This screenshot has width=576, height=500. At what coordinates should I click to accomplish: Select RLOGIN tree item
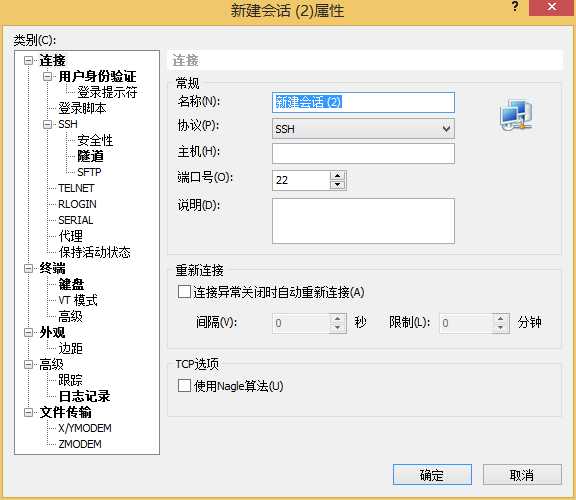pos(78,204)
